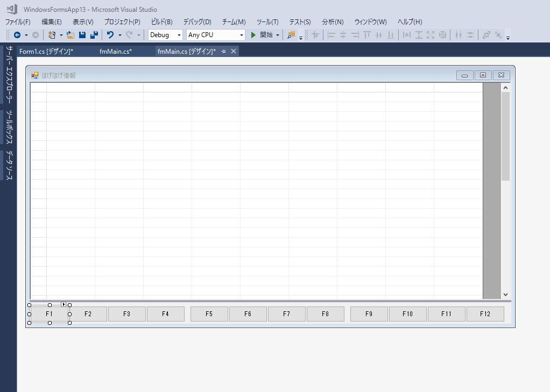Image resolution: width=550 pixels, height=392 pixels.
Task: Open the 表示(V) menu
Action: point(83,22)
